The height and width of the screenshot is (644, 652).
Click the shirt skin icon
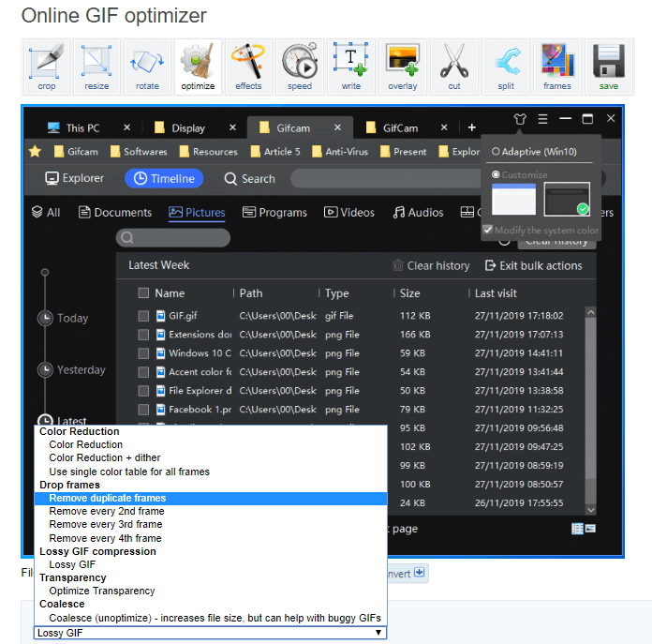pos(520,119)
